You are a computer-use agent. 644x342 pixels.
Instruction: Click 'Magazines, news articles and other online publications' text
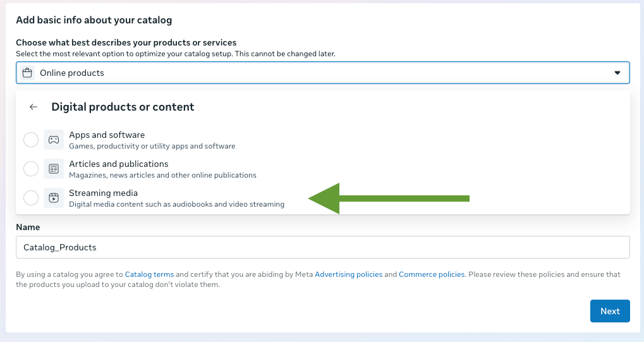click(x=162, y=175)
